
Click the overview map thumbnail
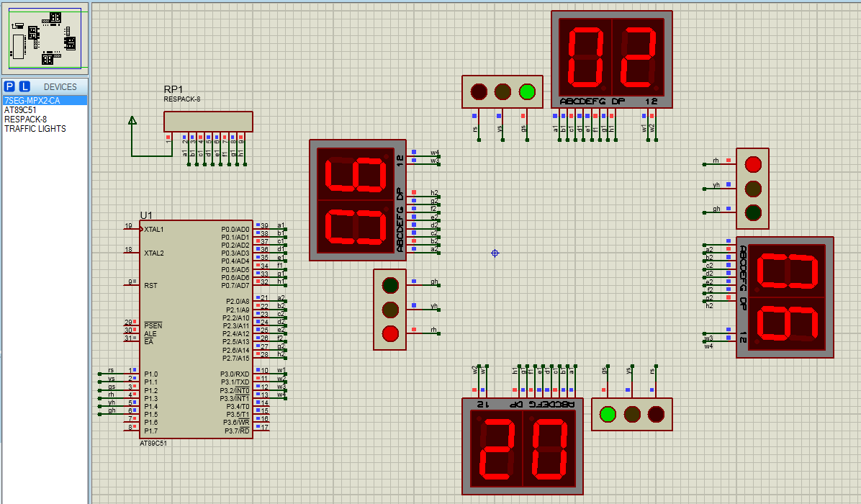pos(45,38)
